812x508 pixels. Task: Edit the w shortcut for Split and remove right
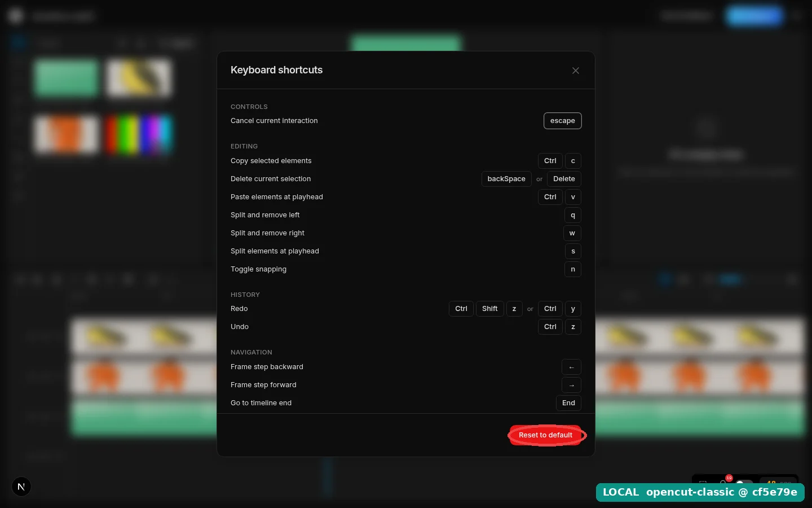pyautogui.click(x=572, y=233)
